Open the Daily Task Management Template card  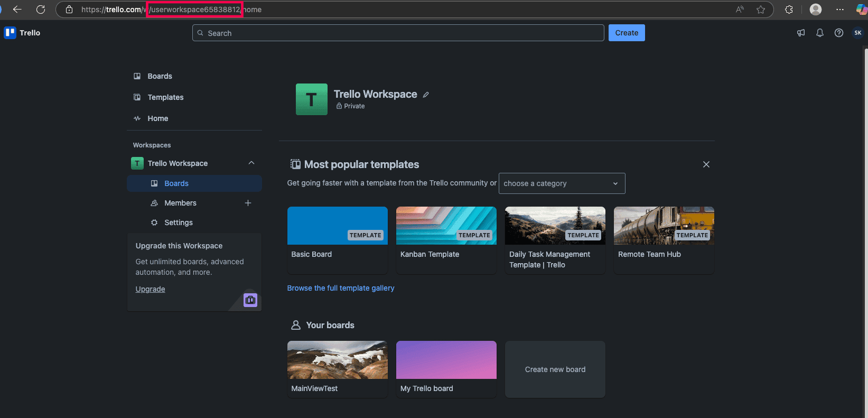(x=555, y=240)
